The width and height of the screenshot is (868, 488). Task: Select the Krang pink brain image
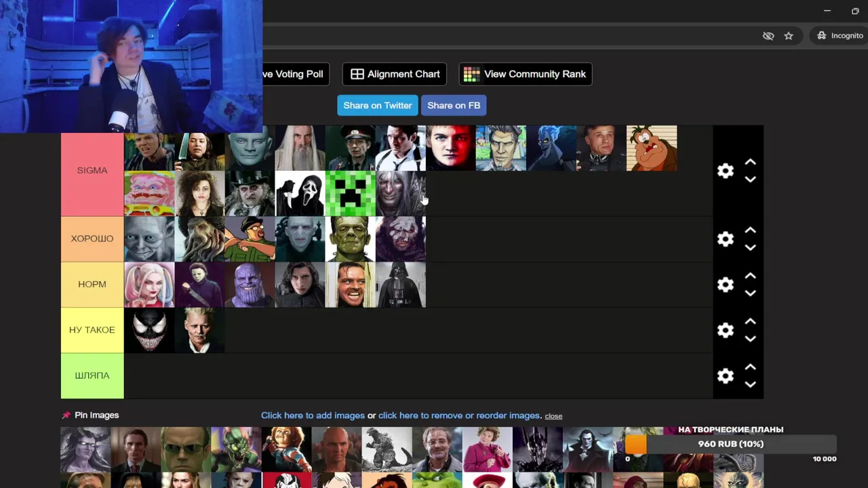click(149, 193)
